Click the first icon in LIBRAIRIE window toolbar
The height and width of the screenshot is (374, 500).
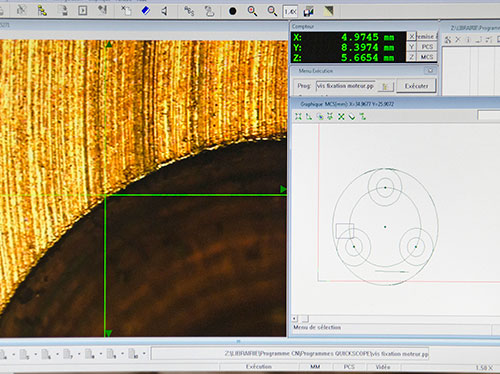(448, 40)
